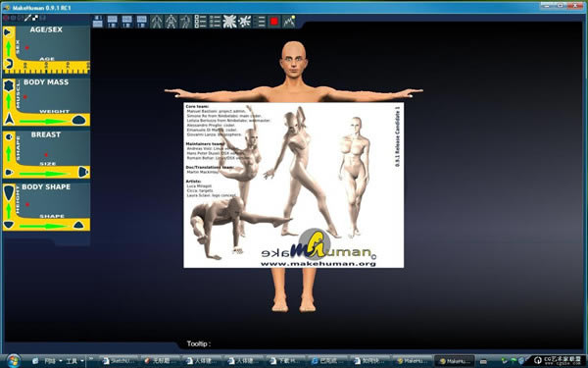The image size is (588, 368).
Task: Switch to the active MakeHuman taskbar button
Action: (455, 361)
